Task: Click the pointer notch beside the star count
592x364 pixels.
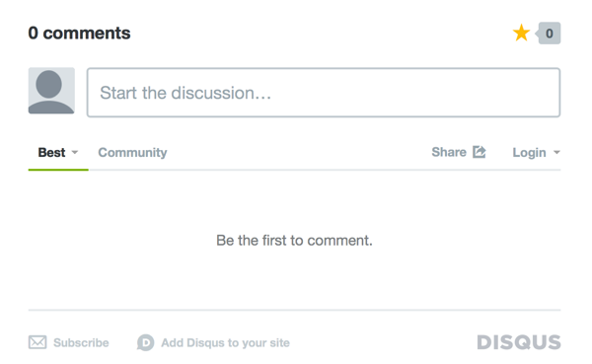Action: (x=537, y=34)
